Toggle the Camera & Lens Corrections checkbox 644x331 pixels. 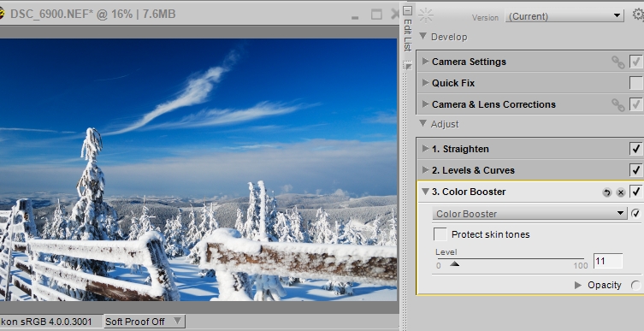click(636, 104)
